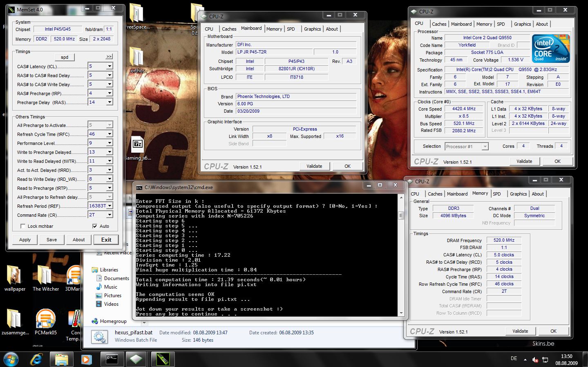The height and width of the screenshot is (367, 588).
Task: Click the spd button in MemSet
Action: [65, 57]
